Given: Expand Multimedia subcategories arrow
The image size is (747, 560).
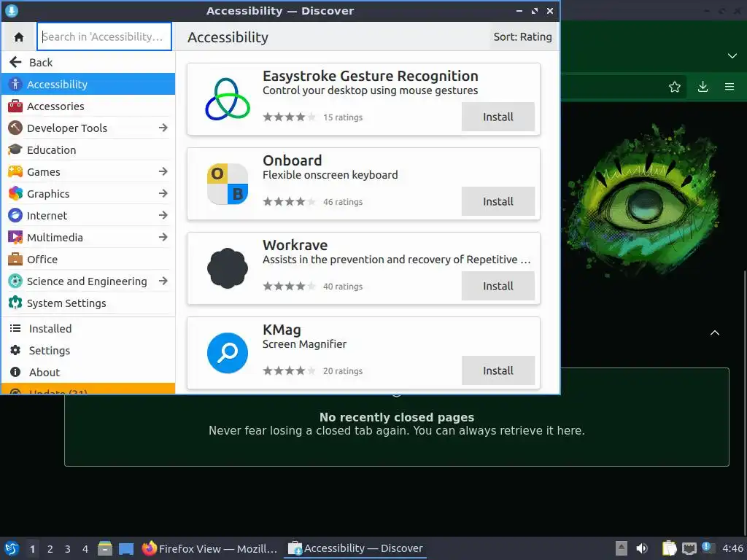Looking at the screenshot, I should (x=163, y=237).
